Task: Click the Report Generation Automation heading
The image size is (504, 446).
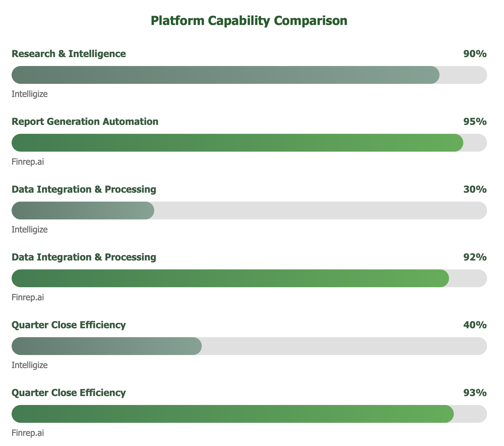Action: click(x=85, y=122)
